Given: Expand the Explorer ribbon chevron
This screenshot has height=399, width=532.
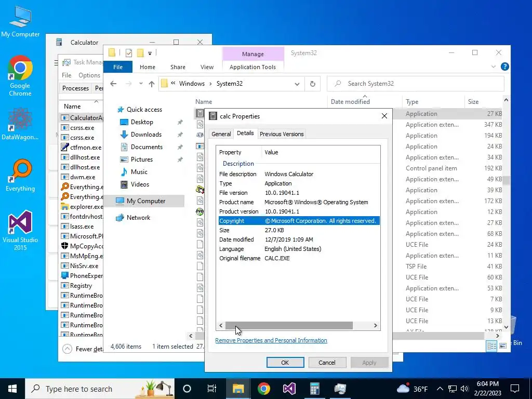Looking at the screenshot, I should click(x=494, y=67).
